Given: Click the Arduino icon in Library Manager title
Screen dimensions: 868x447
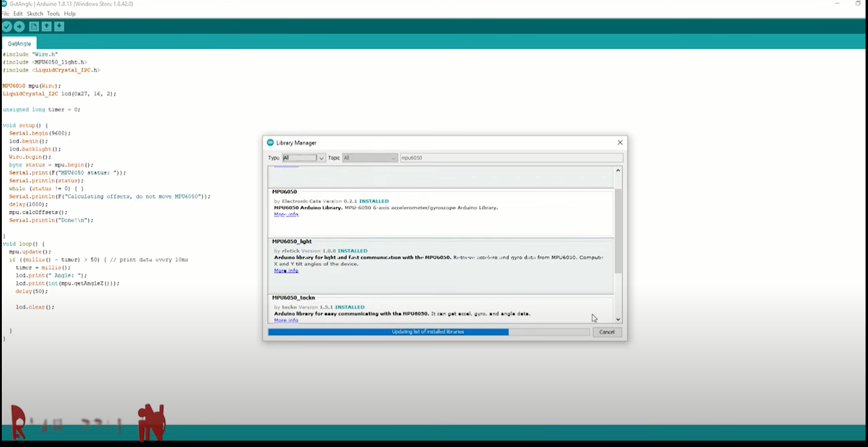Looking at the screenshot, I should tap(270, 143).
